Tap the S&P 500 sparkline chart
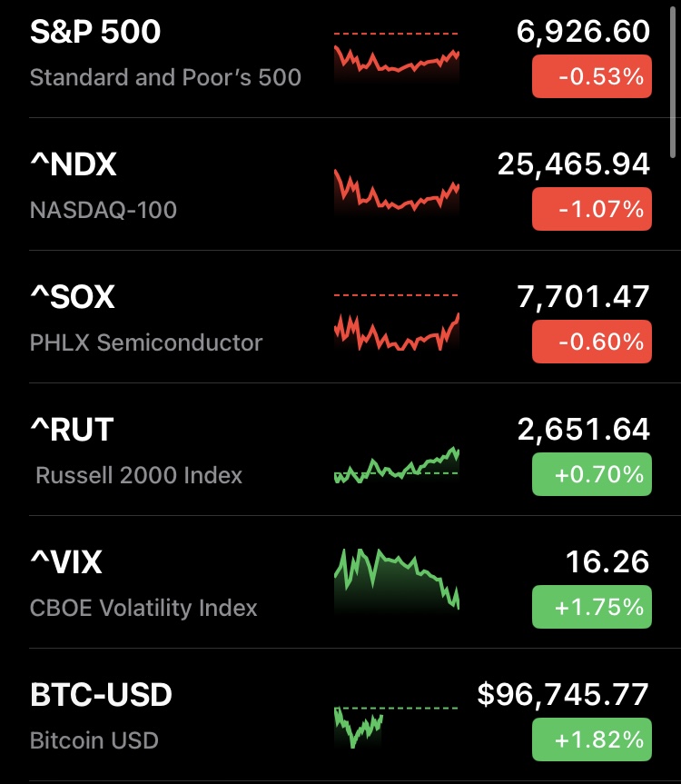 tap(397, 59)
